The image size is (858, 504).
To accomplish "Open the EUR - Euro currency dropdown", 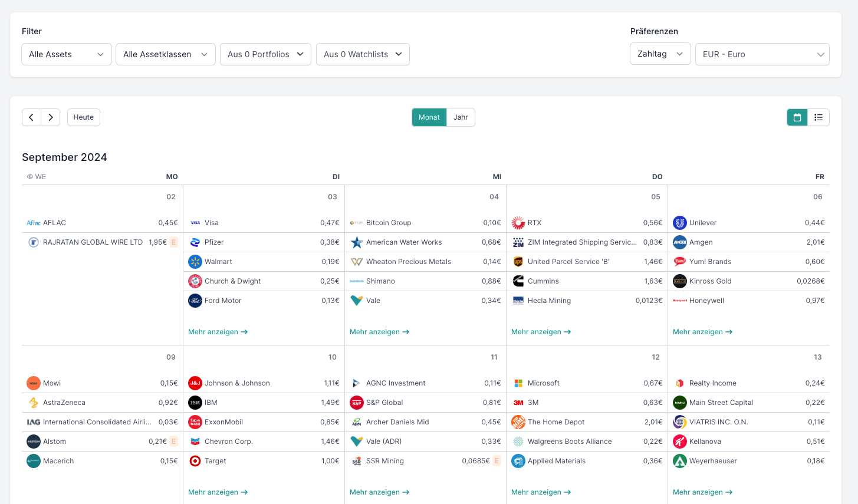I will click(x=762, y=54).
